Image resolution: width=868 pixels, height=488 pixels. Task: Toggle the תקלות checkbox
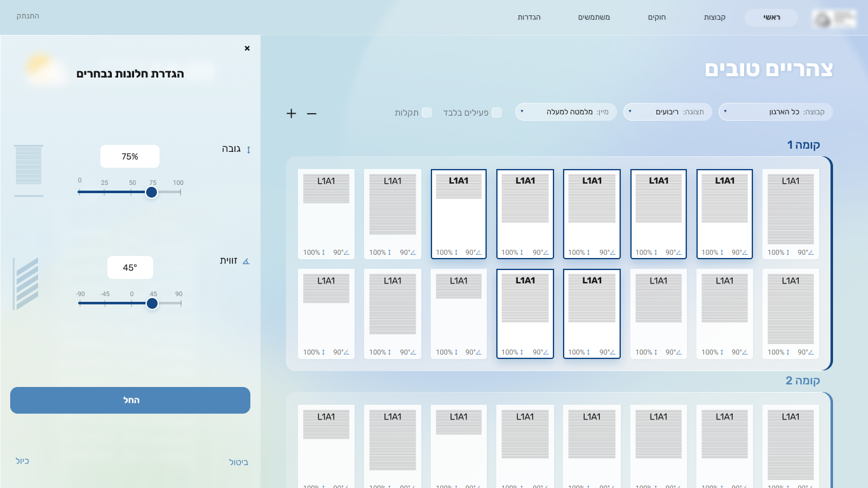click(427, 112)
